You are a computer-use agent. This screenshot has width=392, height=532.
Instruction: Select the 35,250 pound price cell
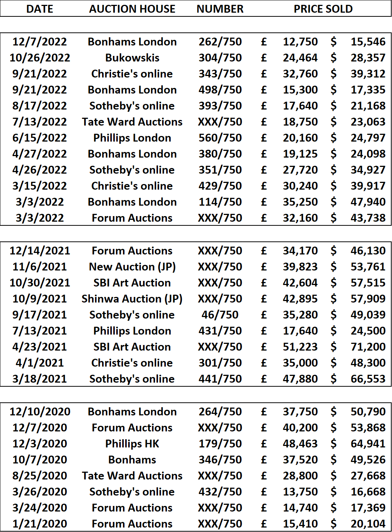click(x=300, y=202)
